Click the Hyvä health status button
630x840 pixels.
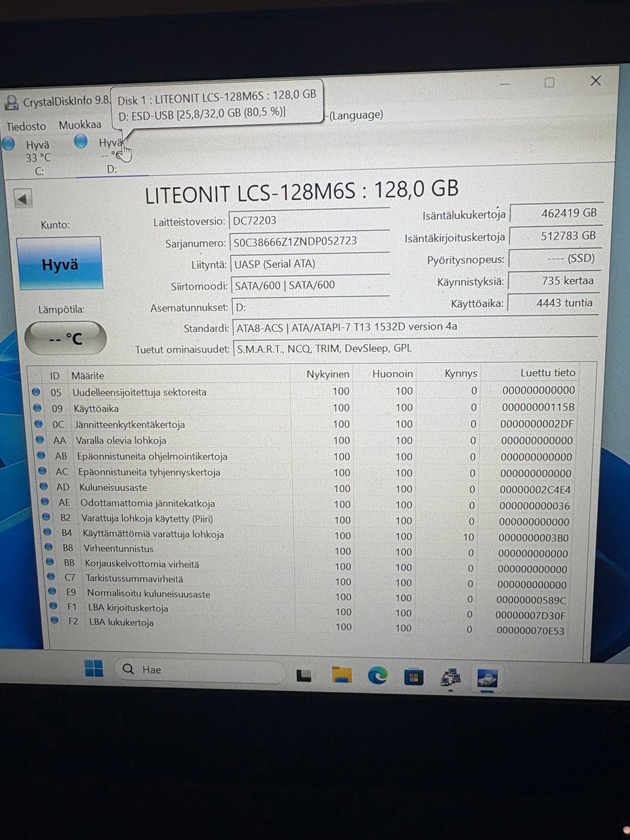coord(60,264)
